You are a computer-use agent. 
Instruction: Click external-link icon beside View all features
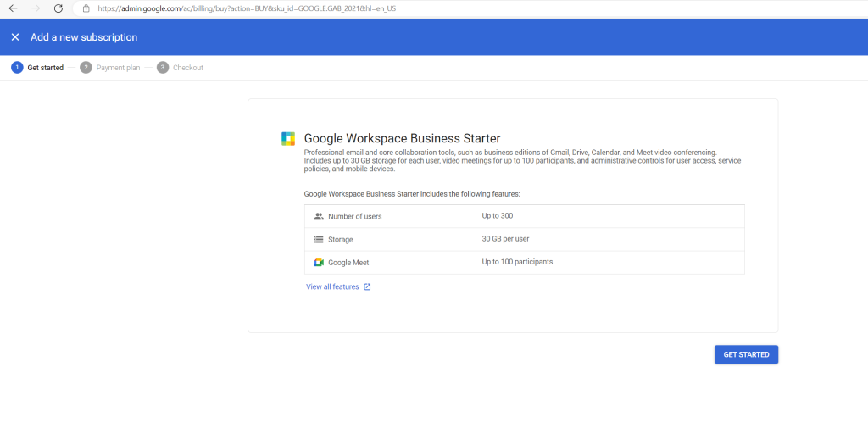[367, 286]
